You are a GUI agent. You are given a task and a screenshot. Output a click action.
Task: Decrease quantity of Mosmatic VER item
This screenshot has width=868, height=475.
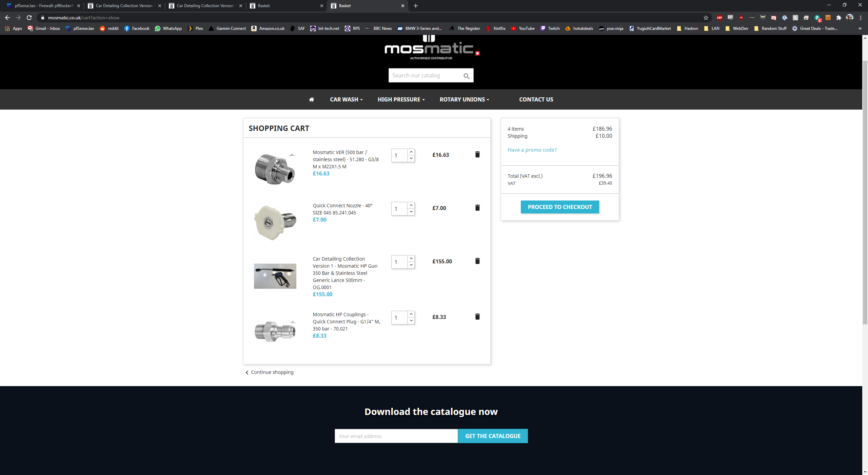tap(411, 158)
